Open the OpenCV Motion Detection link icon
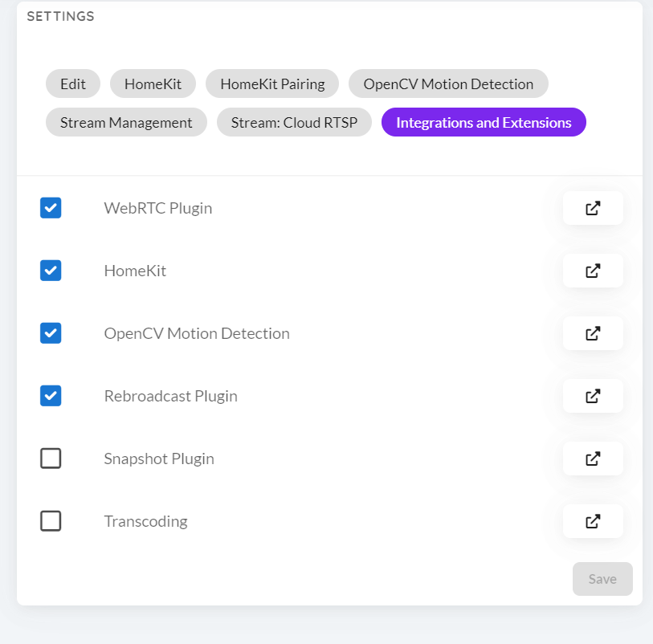The image size is (653, 644). click(x=593, y=333)
